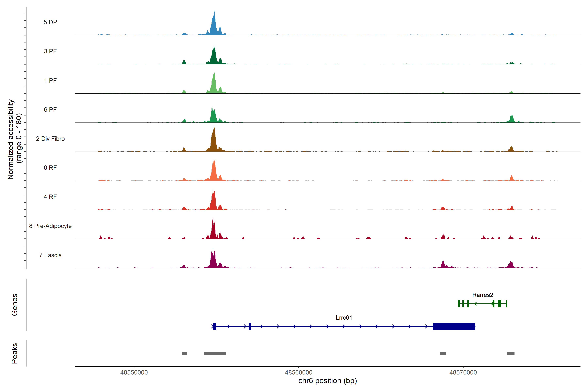
Task: Click the Lrrc61 gene name
Action: tap(344, 318)
